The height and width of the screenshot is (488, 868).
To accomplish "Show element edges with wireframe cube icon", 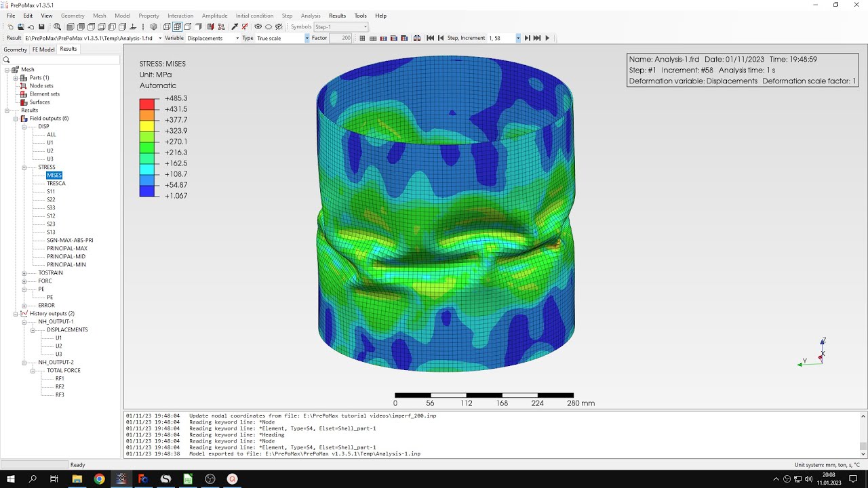I will click(178, 27).
